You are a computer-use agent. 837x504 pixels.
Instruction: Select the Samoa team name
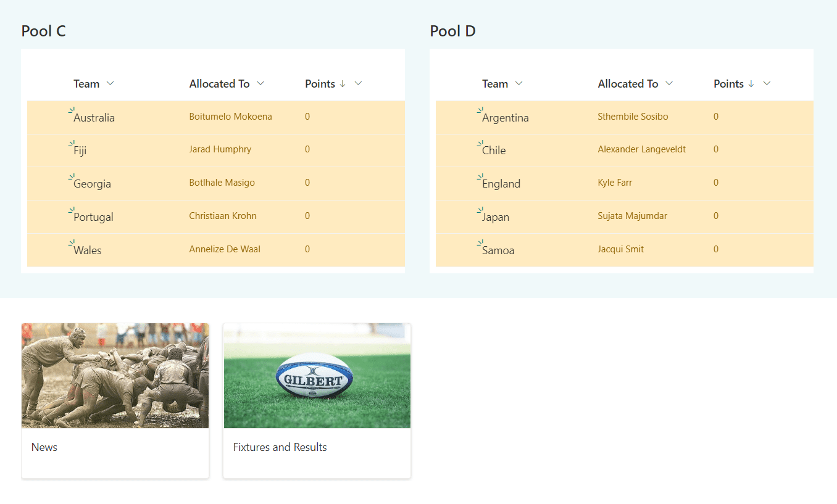(x=498, y=250)
